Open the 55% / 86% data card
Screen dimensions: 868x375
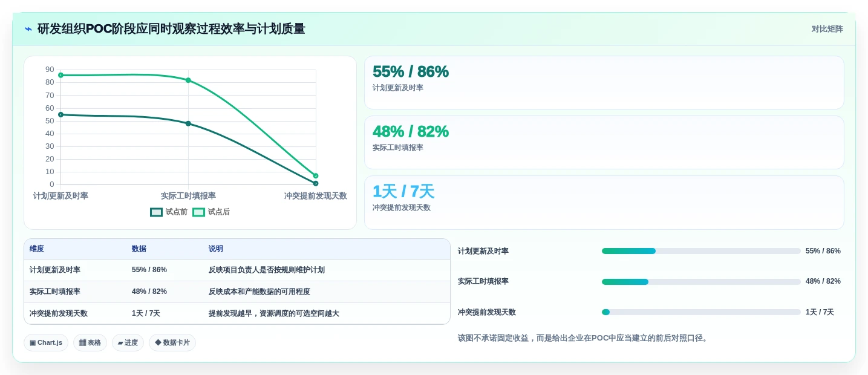click(x=604, y=83)
